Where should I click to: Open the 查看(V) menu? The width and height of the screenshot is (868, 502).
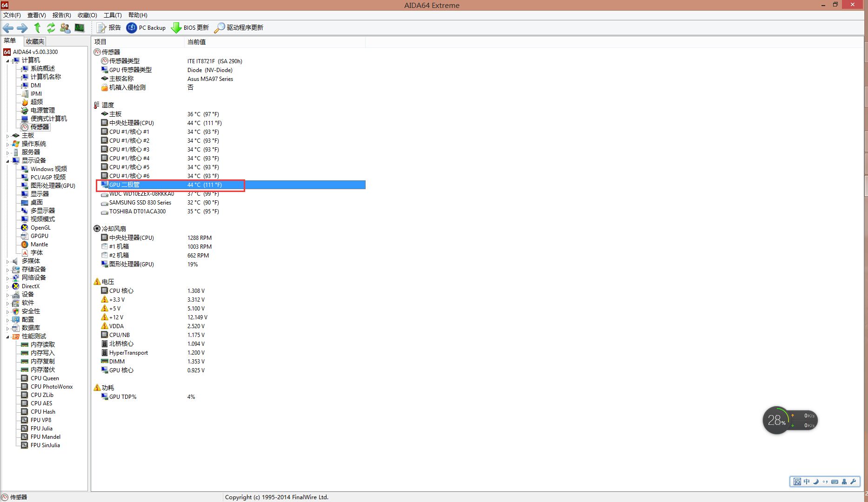point(36,15)
